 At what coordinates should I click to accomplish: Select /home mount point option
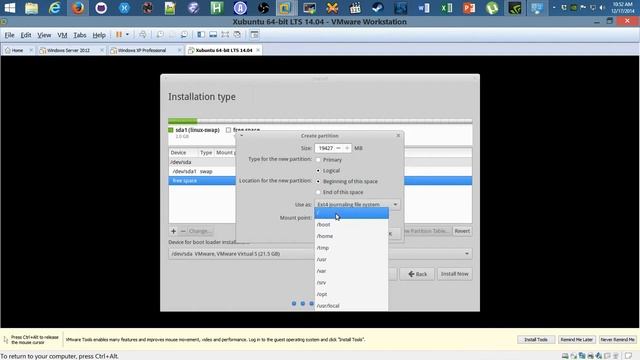pyautogui.click(x=351, y=236)
